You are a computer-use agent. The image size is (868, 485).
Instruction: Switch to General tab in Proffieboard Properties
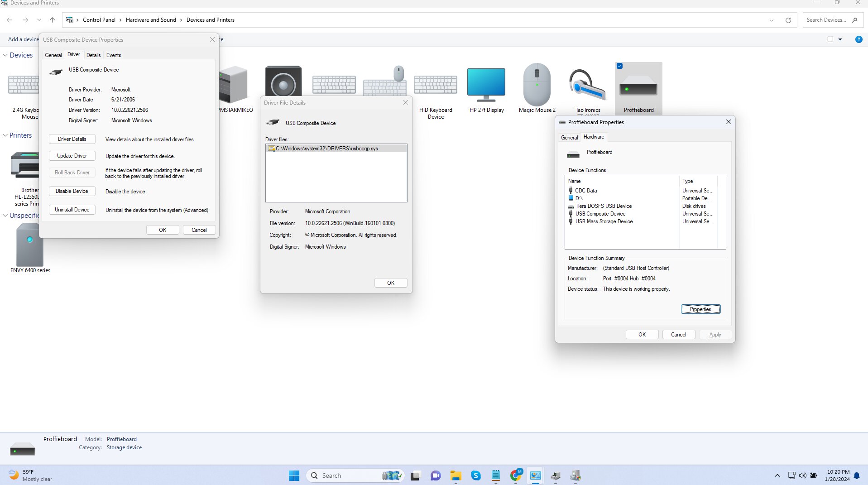[569, 138]
